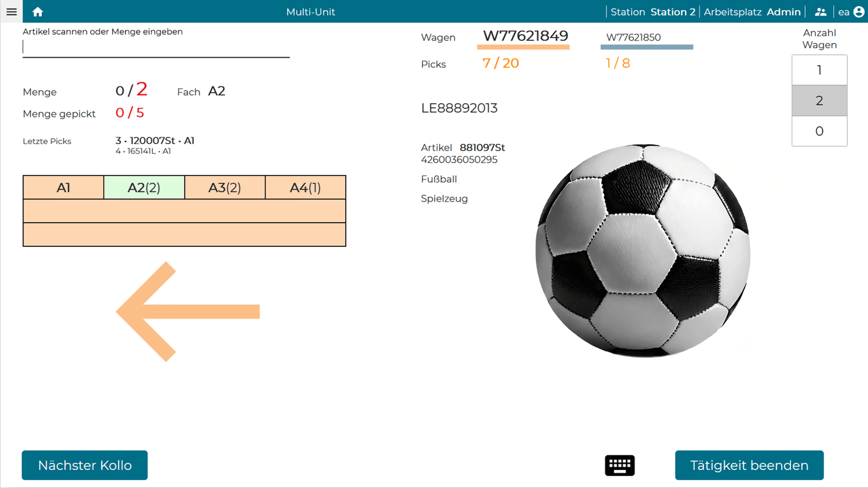Click the picks count '1 / 8'
The image size is (868, 488).
[x=618, y=63]
